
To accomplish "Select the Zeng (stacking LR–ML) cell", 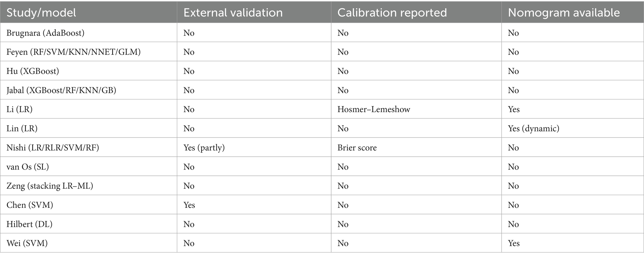I will 50,186.
